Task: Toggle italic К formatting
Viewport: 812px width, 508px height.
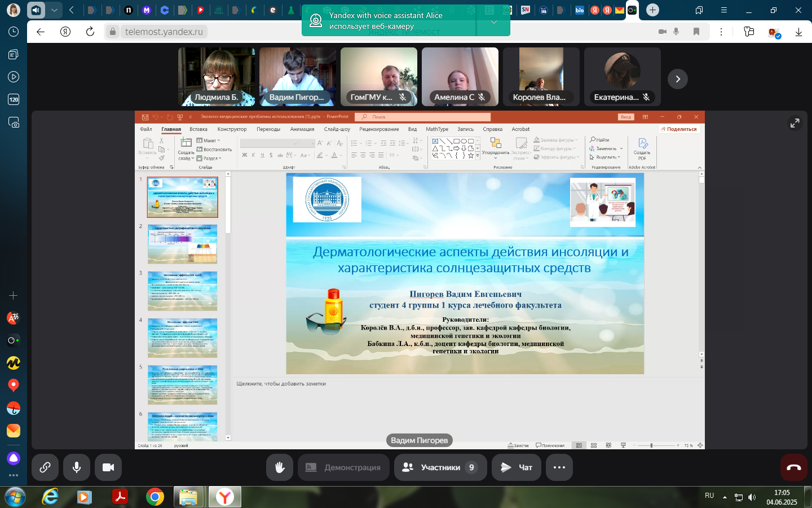Action: pyautogui.click(x=253, y=155)
